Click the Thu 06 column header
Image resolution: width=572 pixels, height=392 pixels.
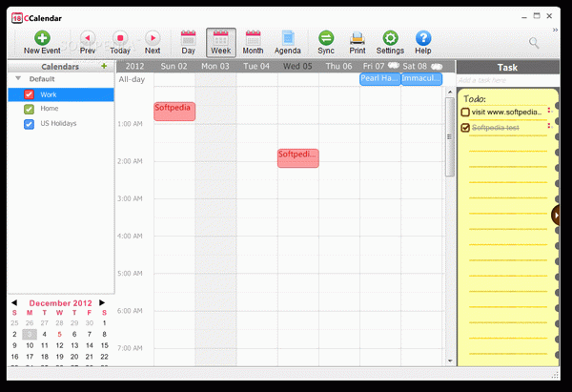[x=338, y=66]
